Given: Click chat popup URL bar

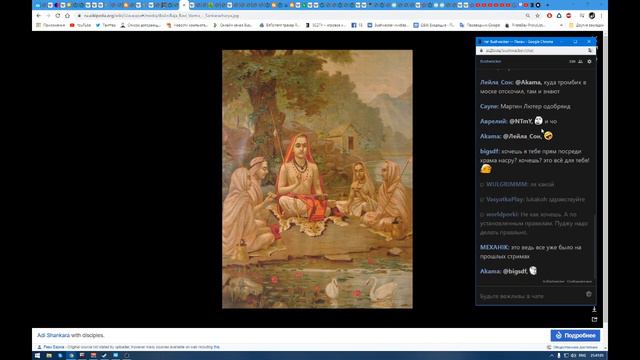Looking at the screenshot, I should [x=535, y=51].
